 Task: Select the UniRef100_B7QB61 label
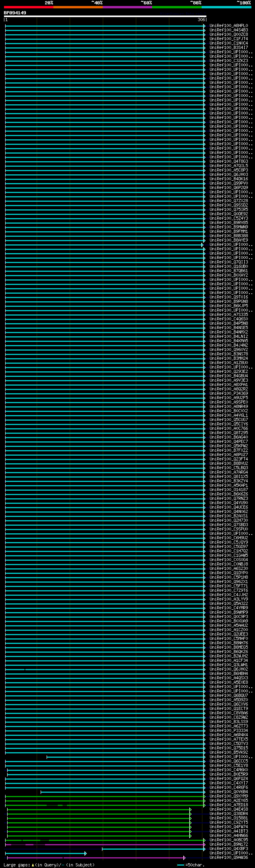tap(229, 271)
